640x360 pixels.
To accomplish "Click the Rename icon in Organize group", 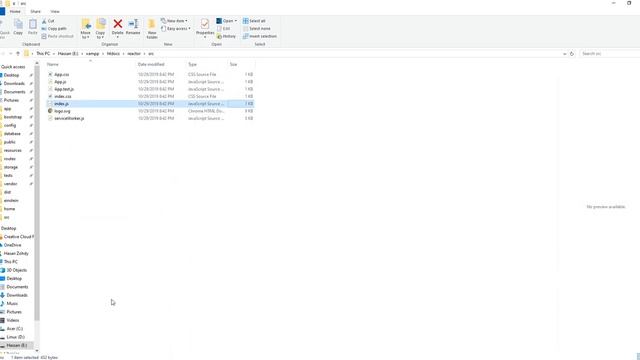I will coord(133,24).
